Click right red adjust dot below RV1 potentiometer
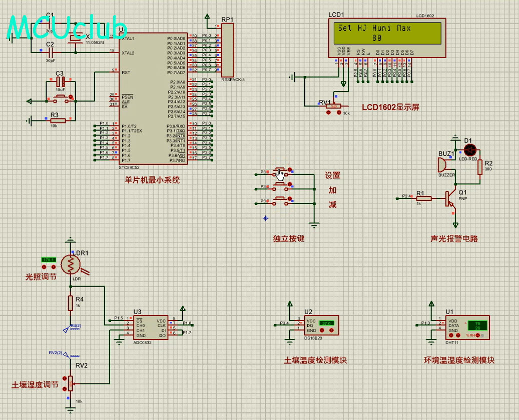 coord(339,112)
